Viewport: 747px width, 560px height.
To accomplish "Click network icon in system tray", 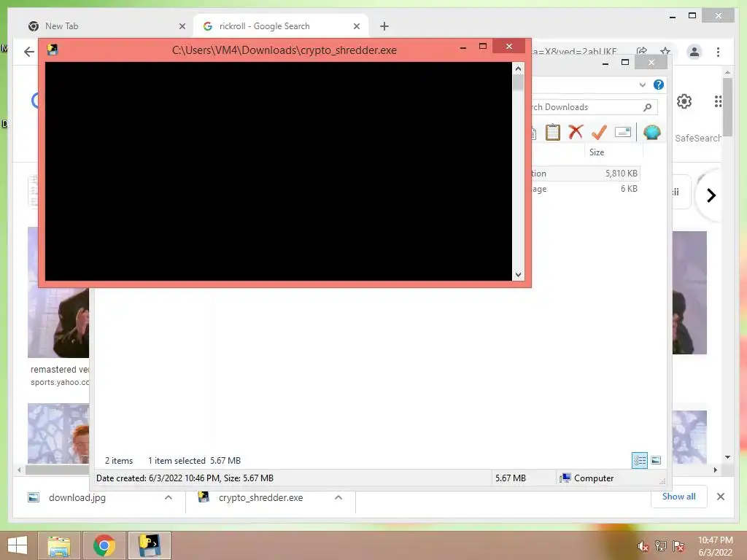I will (x=660, y=546).
